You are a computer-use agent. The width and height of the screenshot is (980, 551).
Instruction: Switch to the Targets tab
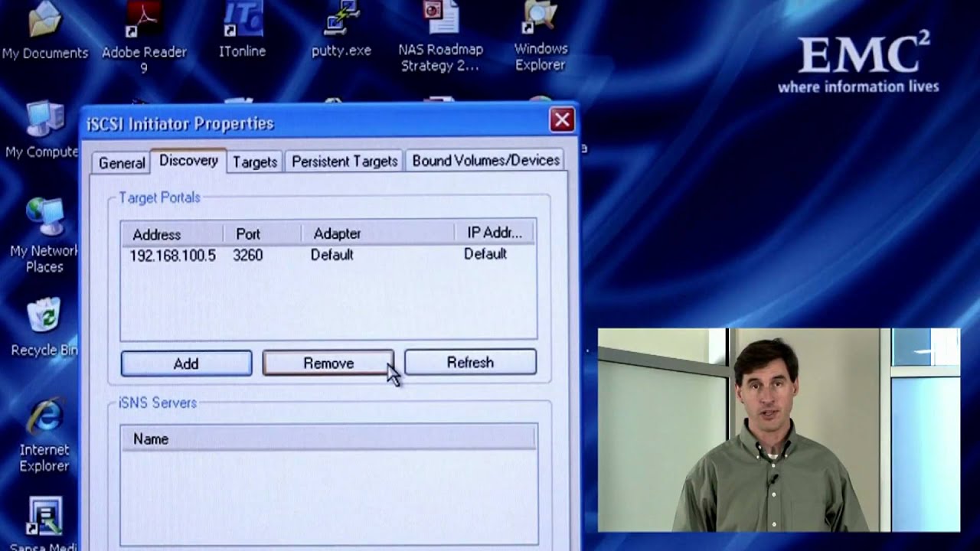click(x=255, y=162)
